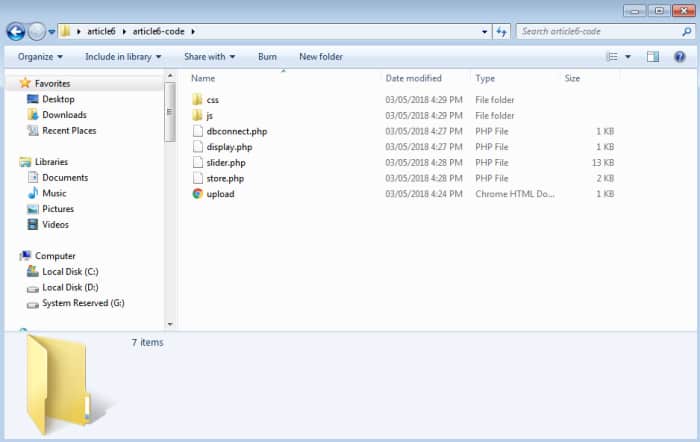Toggle the preview pane icon

pyautogui.click(x=653, y=57)
